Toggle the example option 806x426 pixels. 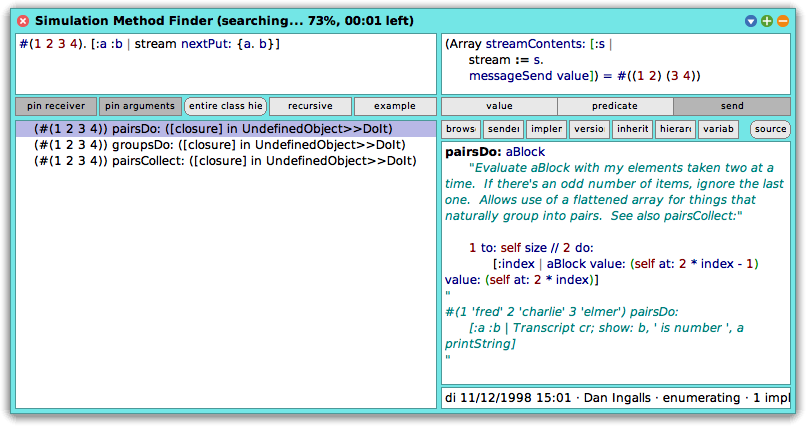[x=395, y=106]
